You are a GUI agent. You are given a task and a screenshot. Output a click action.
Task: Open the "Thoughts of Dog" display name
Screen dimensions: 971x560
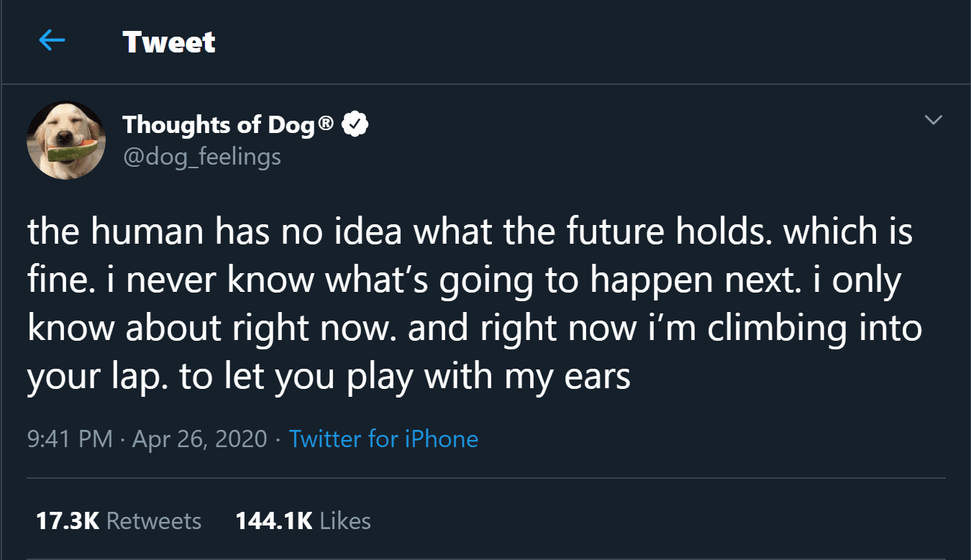tap(219, 124)
